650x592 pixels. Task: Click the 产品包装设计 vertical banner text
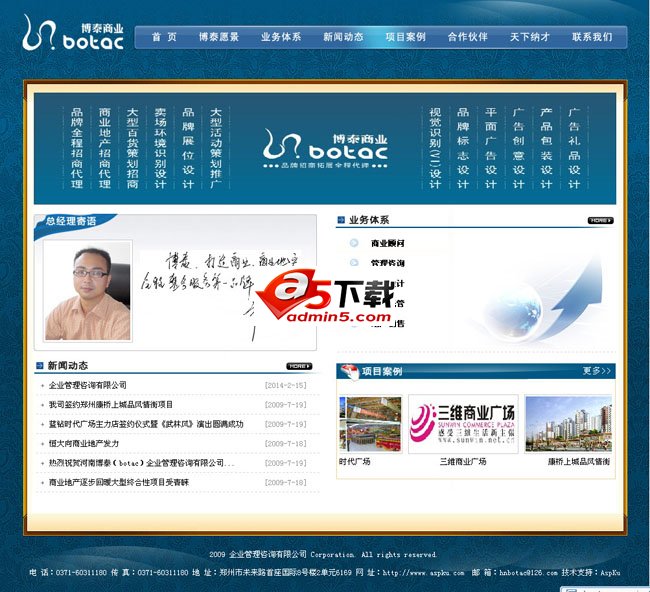pyautogui.click(x=546, y=148)
